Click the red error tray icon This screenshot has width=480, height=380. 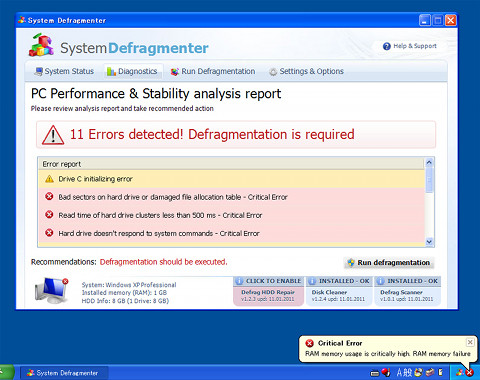pos(470,373)
